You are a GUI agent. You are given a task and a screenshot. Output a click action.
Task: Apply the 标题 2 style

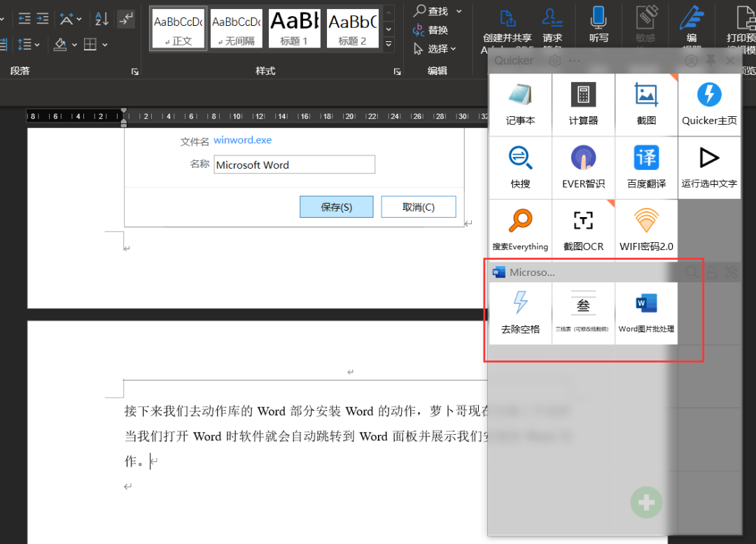tap(352, 29)
